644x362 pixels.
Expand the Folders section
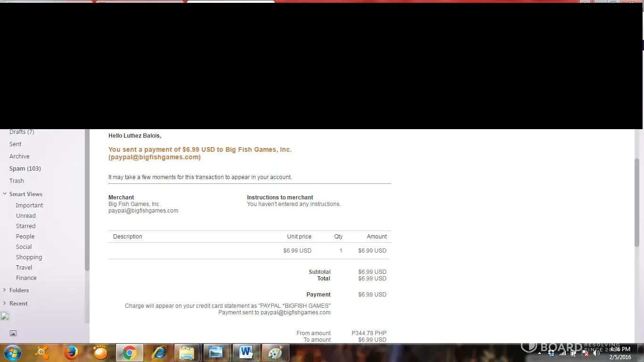coord(5,290)
